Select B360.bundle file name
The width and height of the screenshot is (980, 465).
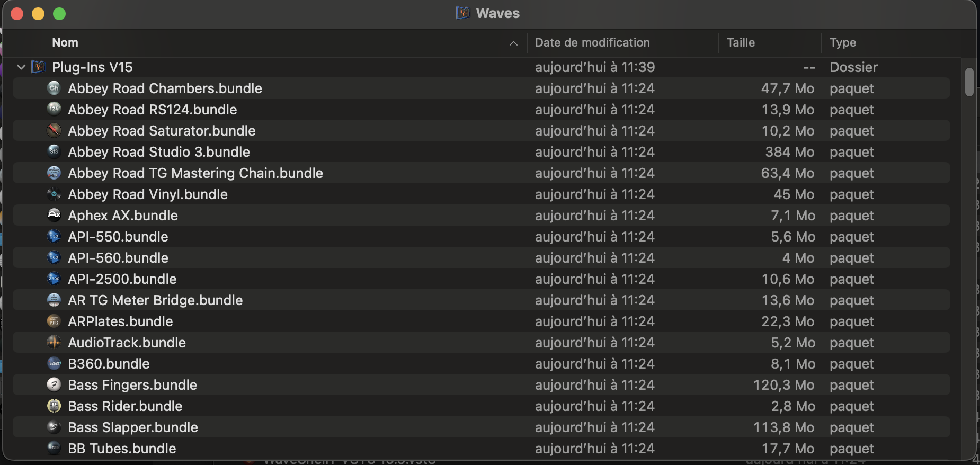click(x=109, y=364)
